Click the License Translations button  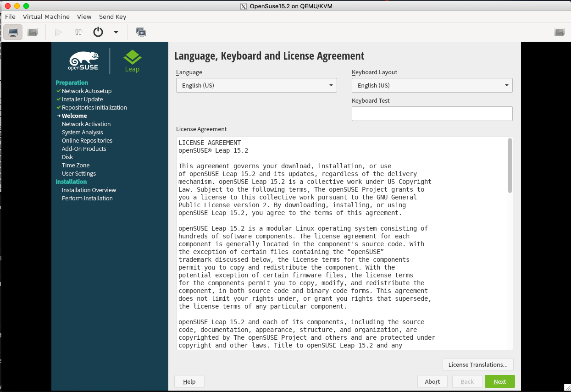tap(478, 364)
